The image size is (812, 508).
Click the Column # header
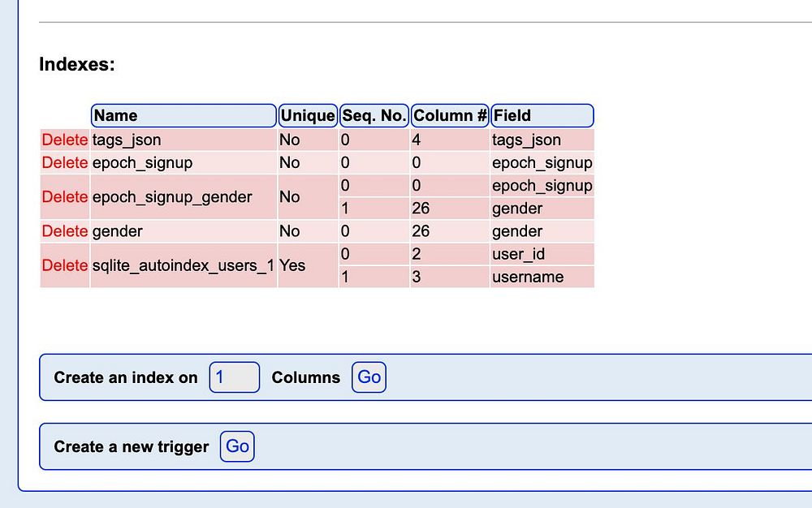(450, 115)
